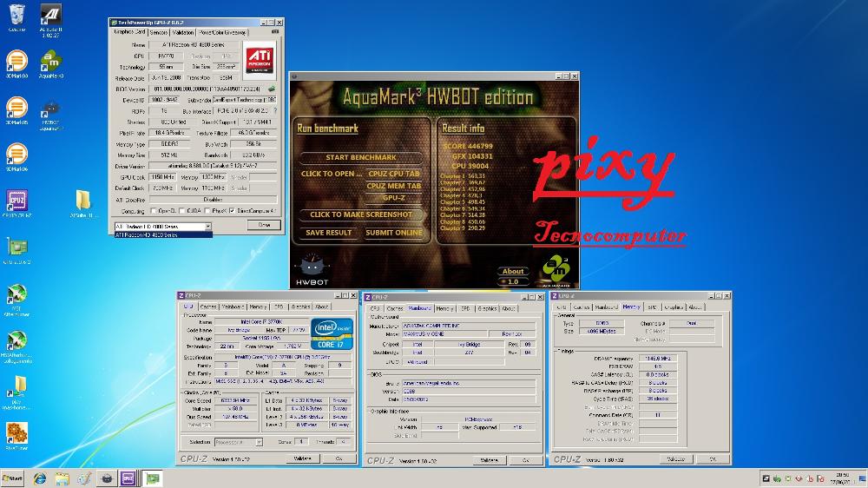Switch to the Validation tab in GPU-Z
The width and height of the screenshot is (868, 488).
pyautogui.click(x=182, y=33)
